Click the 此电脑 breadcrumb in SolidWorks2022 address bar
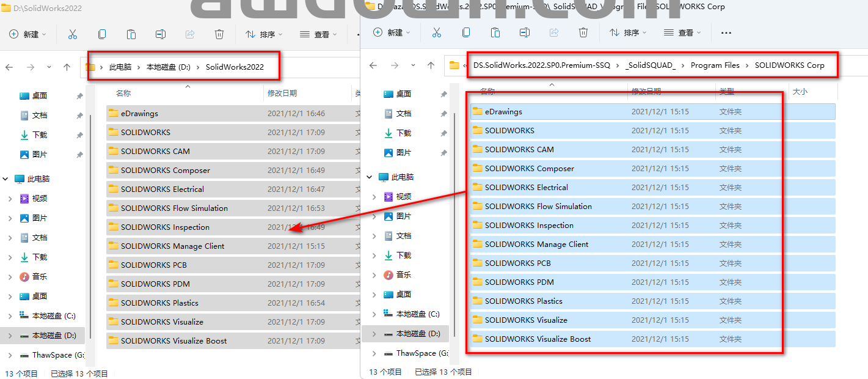 click(120, 67)
